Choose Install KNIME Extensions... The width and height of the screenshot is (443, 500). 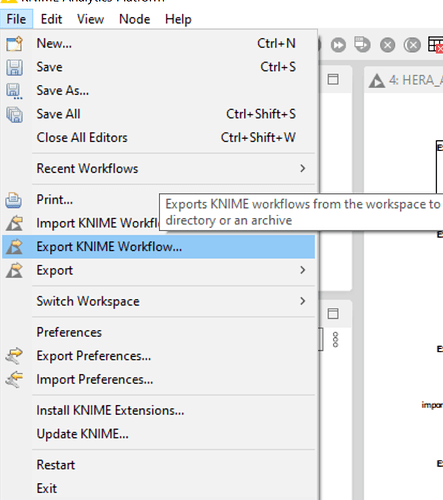(158, 410)
